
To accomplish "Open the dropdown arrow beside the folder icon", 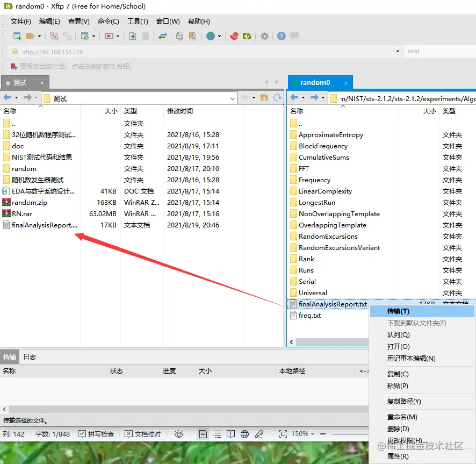I will click(39, 37).
